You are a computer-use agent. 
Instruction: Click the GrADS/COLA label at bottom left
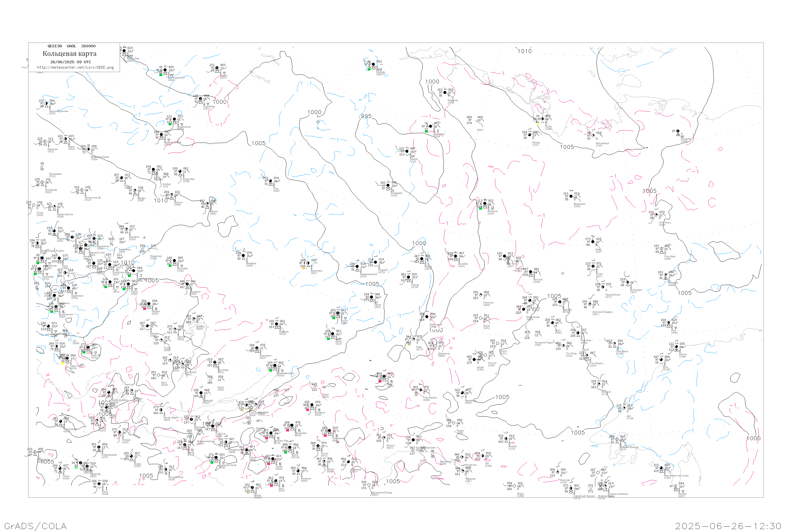coord(35,526)
